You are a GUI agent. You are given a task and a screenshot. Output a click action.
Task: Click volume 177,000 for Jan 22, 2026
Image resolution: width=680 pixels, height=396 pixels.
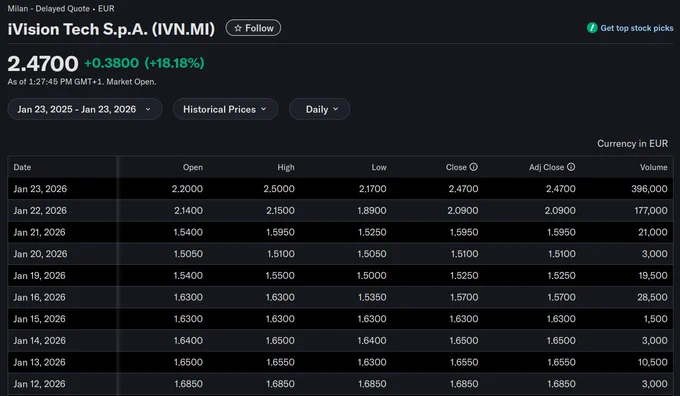[651, 210]
